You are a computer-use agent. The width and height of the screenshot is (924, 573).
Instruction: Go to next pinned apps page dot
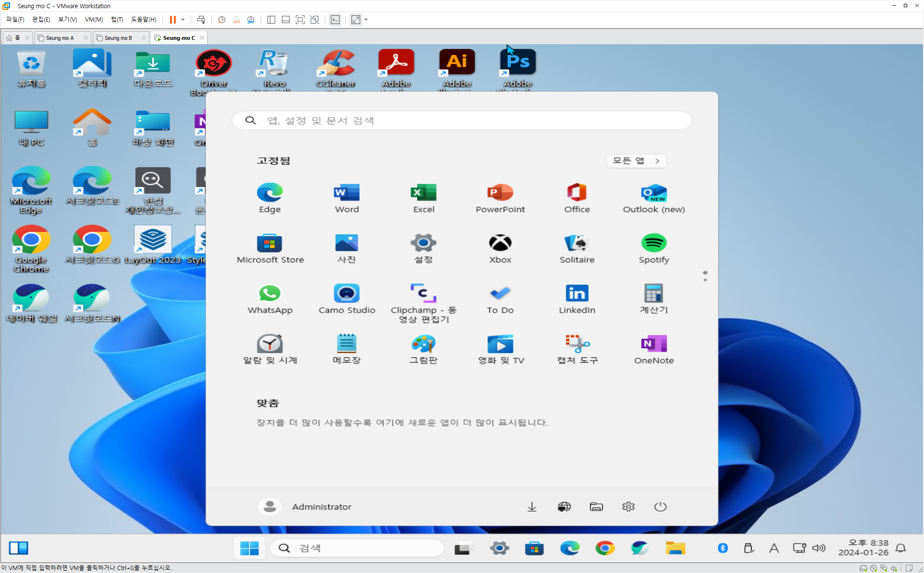coord(705,280)
